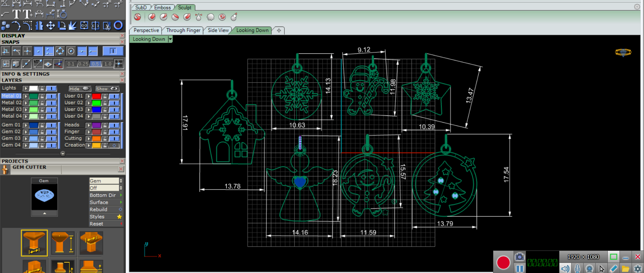This screenshot has height=273, width=644.
Task: Click the scissors Trim tool icon
Action: pyautogui.click(x=107, y=26)
